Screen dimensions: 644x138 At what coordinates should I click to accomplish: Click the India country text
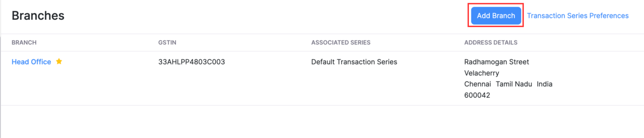(544, 84)
